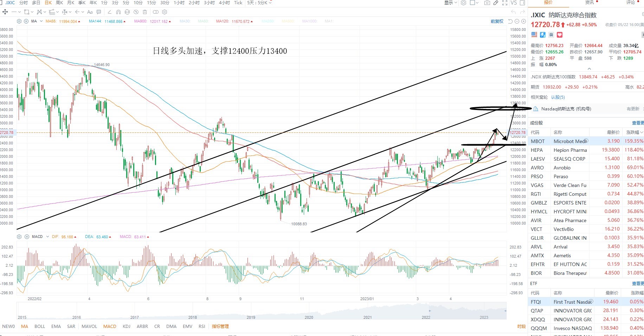The width and height of the screenshot is (644, 336).
Task: Select the comment bubble annotation tool
Action: (x=99, y=12)
